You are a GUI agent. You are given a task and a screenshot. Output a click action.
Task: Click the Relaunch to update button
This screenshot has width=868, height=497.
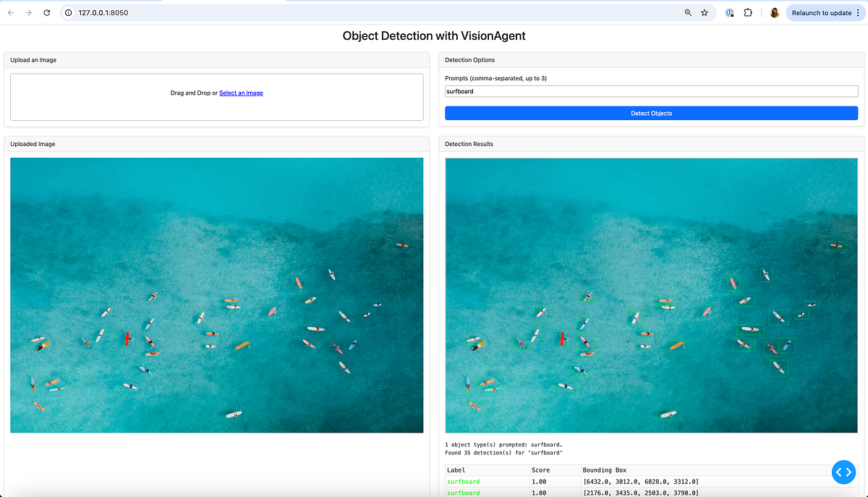pos(821,12)
